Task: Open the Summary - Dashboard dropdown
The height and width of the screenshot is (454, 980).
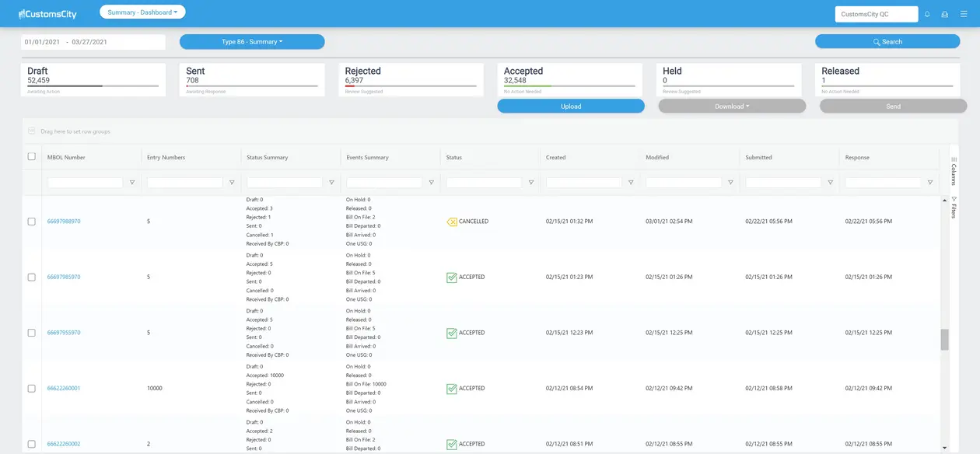Action: (x=142, y=12)
